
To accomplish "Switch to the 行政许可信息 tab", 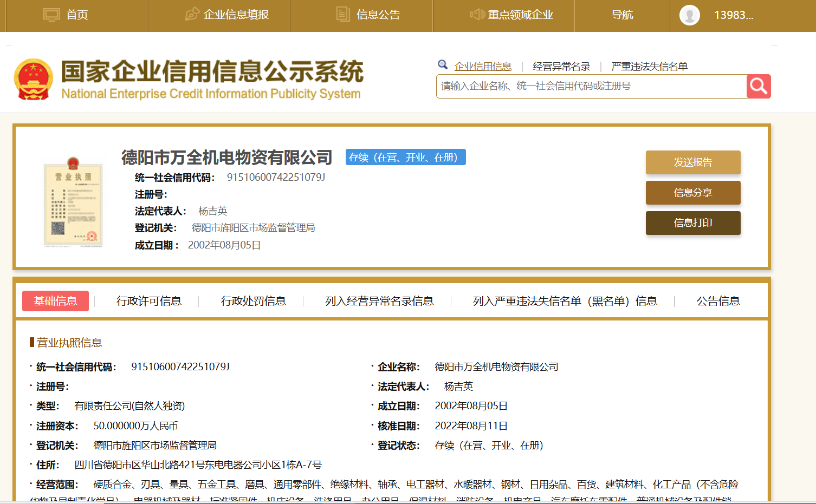I will [x=149, y=301].
